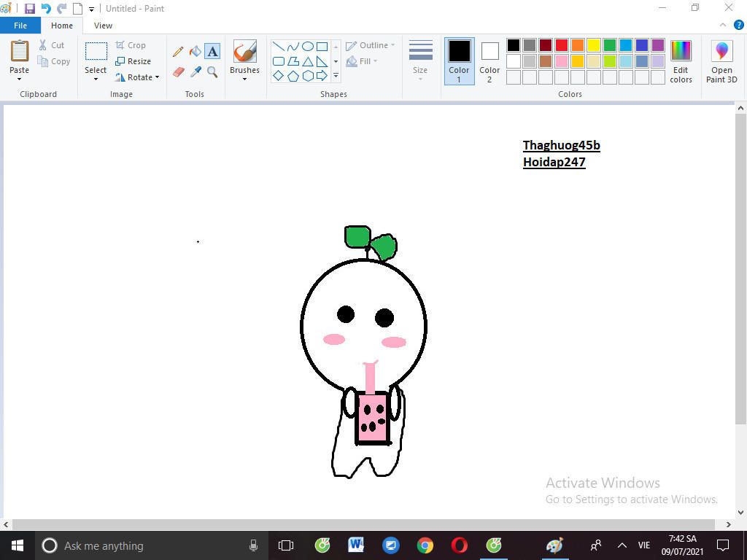Open Opera browser from the taskbar

(x=460, y=545)
